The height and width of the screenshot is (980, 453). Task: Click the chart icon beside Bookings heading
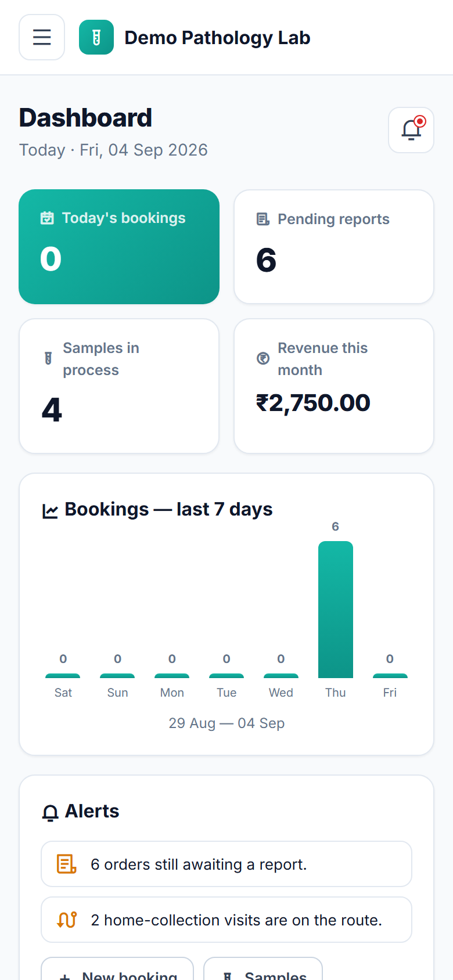pos(50,511)
